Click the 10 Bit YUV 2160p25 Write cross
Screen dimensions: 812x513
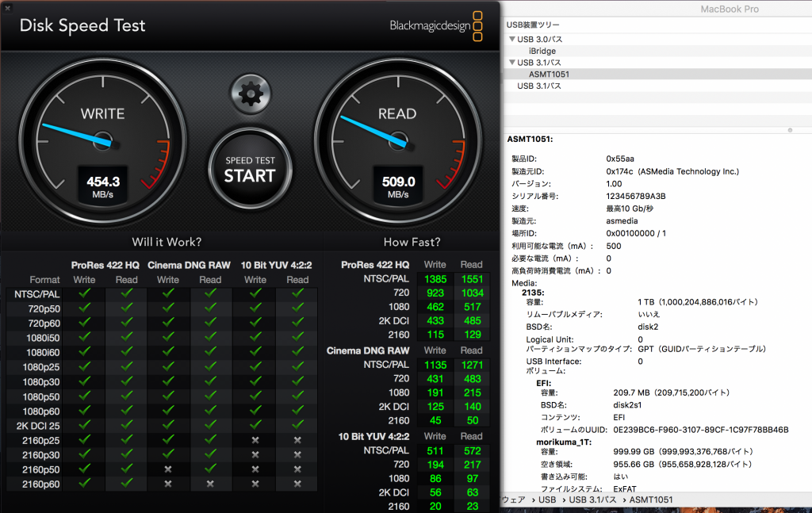pos(255,441)
